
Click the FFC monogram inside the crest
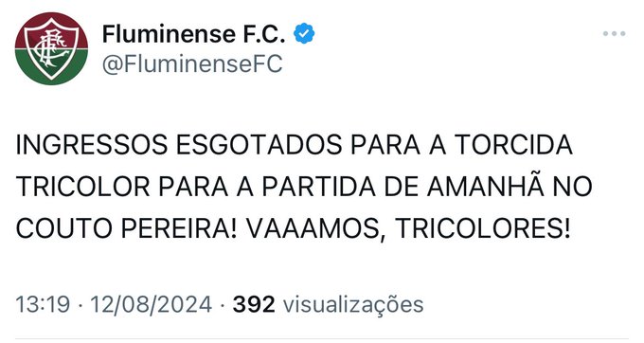click(x=50, y=47)
